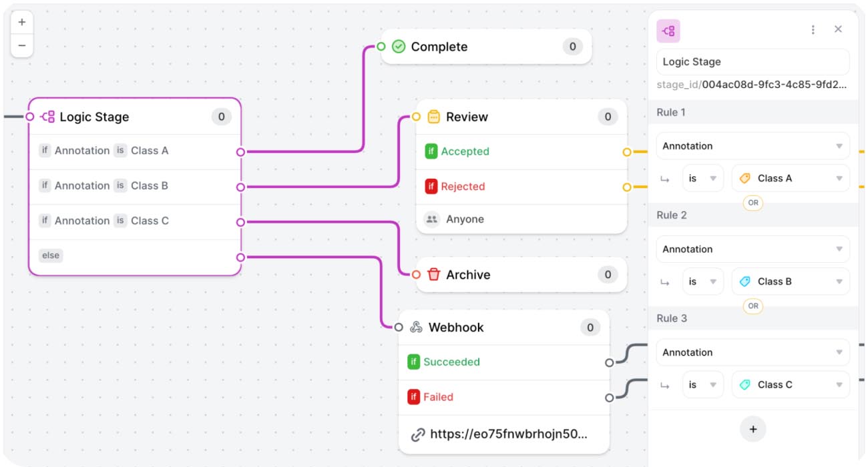Open the Class C value dropdown in Rule 3
The width and height of the screenshot is (868, 467).
click(791, 384)
